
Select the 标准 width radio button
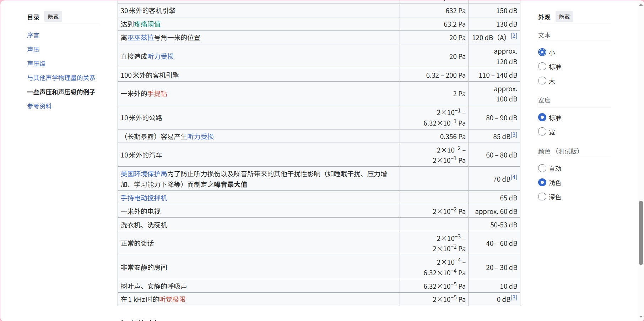tap(542, 117)
